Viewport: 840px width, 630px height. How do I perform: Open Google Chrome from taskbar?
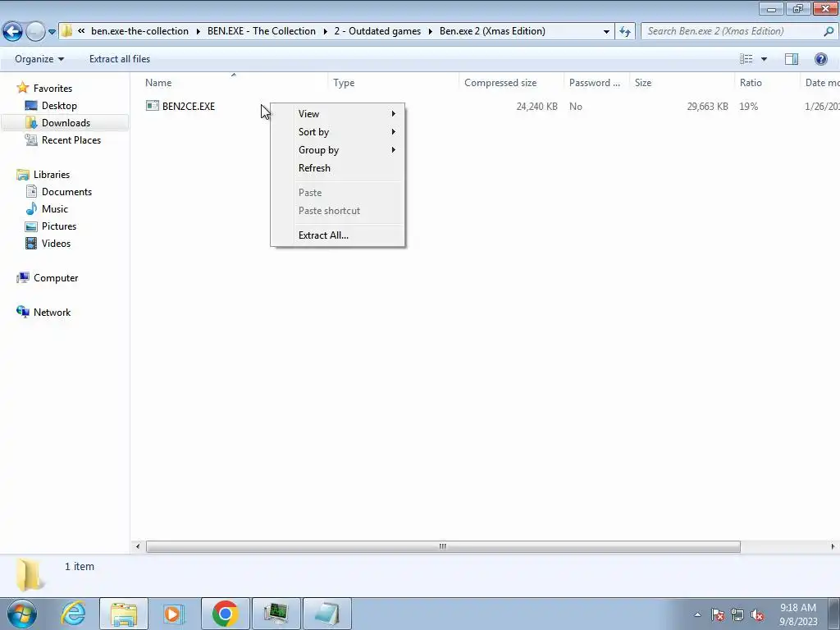[x=225, y=614]
